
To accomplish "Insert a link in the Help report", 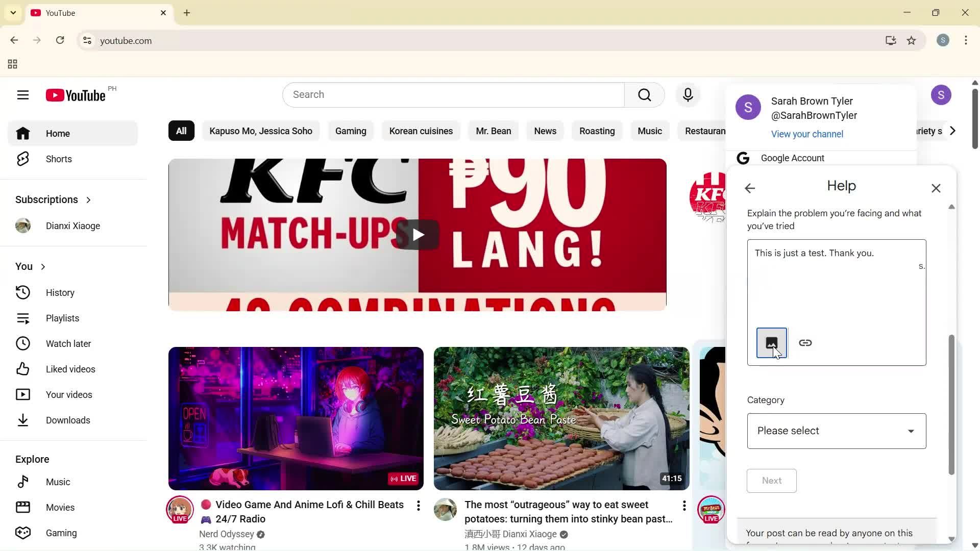I will pos(805,342).
